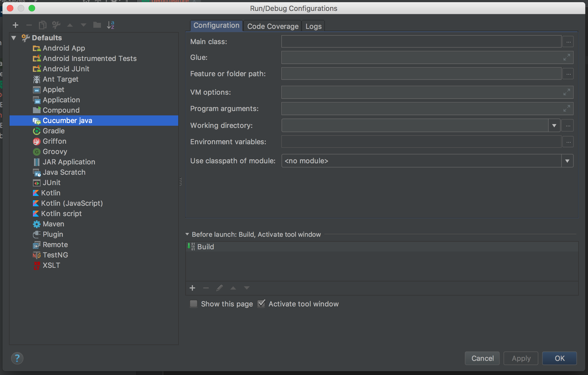588x375 pixels.
Task: Edit Environment variables ellipsis button
Action: tap(568, 142)
